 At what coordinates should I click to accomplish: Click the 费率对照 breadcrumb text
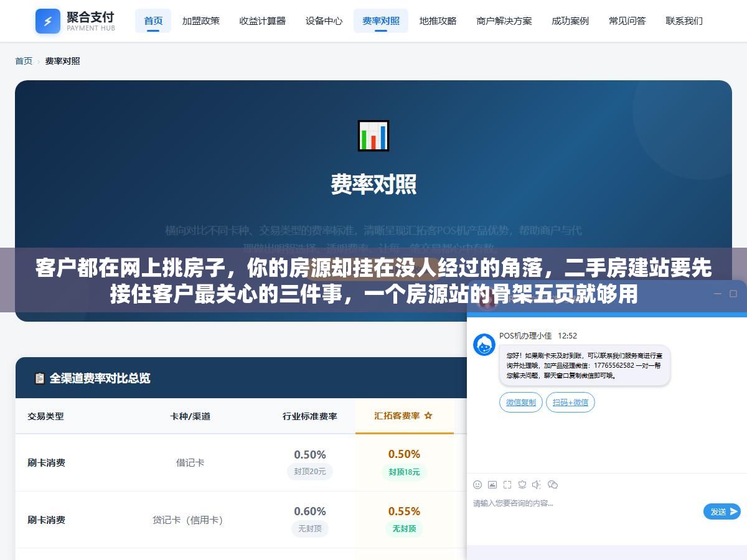[x=62, y=61]
